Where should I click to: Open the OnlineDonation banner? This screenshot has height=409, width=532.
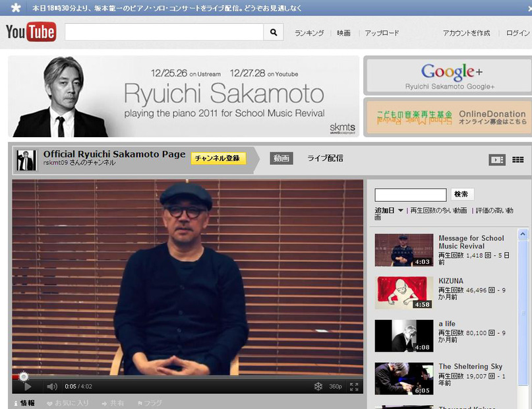click(449, 117)
